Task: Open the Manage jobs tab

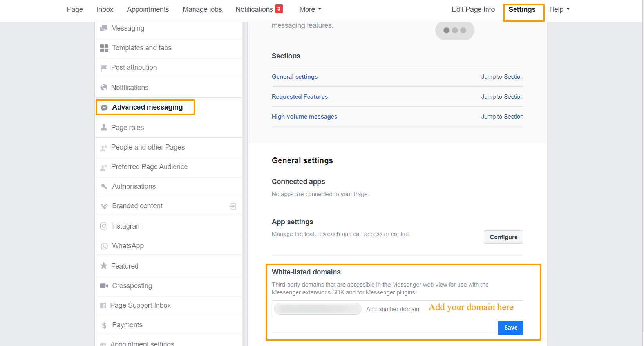Action: click(x=202, y=9)
